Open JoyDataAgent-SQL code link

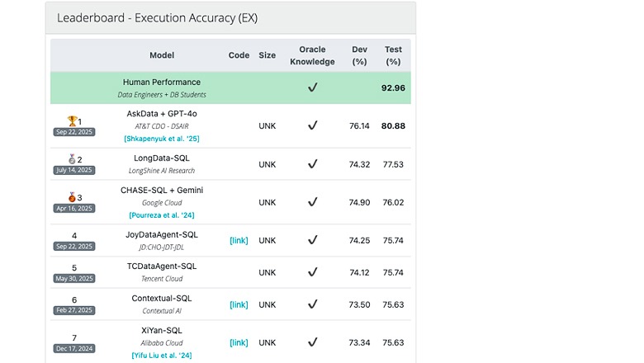[x=239, y=241]
